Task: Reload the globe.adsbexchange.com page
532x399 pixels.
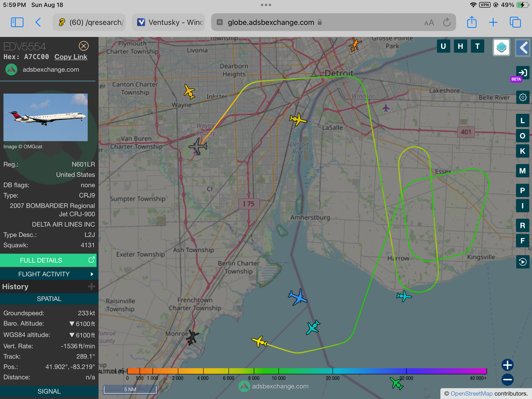Action: pyautogui.click(x=447, y=22)
